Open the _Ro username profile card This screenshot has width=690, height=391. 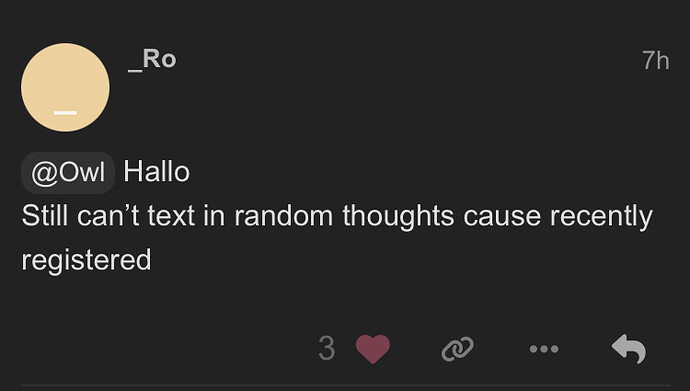coord(152,59)
